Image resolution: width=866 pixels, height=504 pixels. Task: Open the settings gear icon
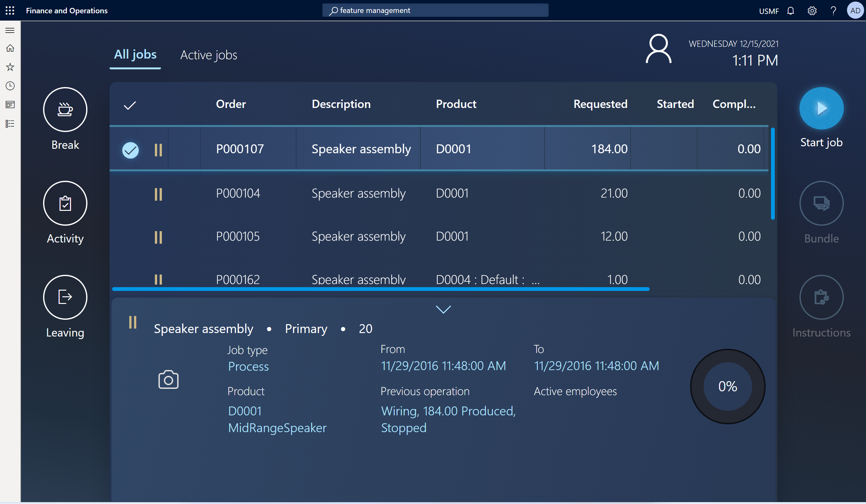coord(812,11)
